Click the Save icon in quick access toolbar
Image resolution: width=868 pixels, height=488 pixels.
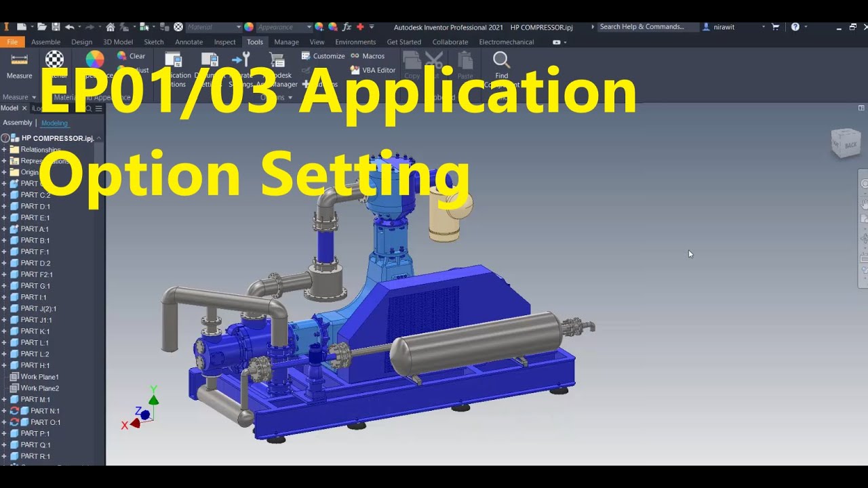tap(56, 27)
